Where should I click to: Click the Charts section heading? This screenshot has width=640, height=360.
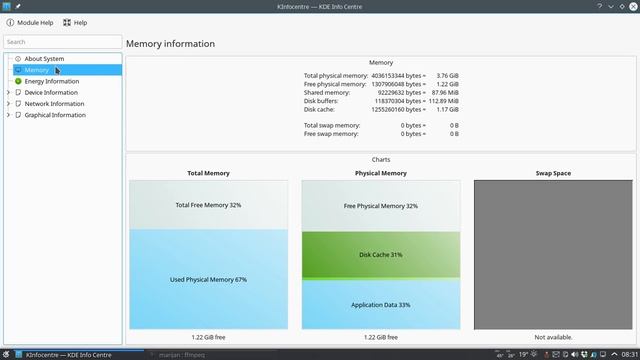coord(381,160)
